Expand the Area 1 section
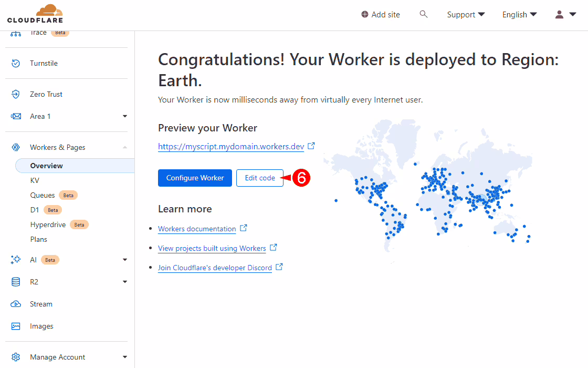The width and height of the screenshot is (588, 368). pos(125,116)
